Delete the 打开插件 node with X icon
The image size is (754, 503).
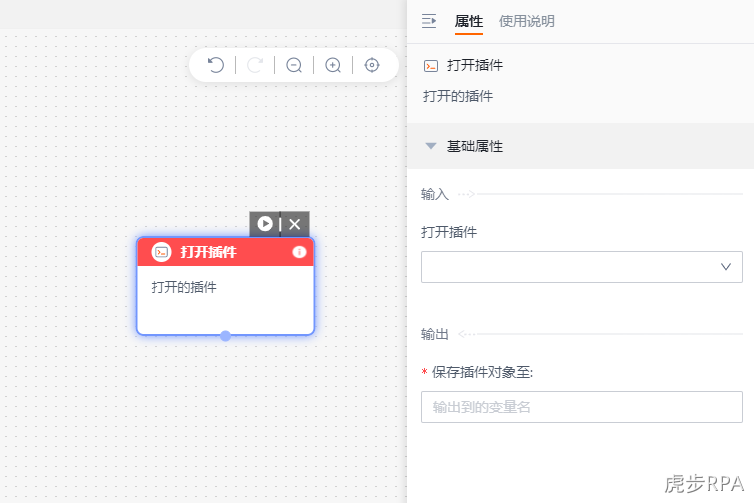click(295, 224)
